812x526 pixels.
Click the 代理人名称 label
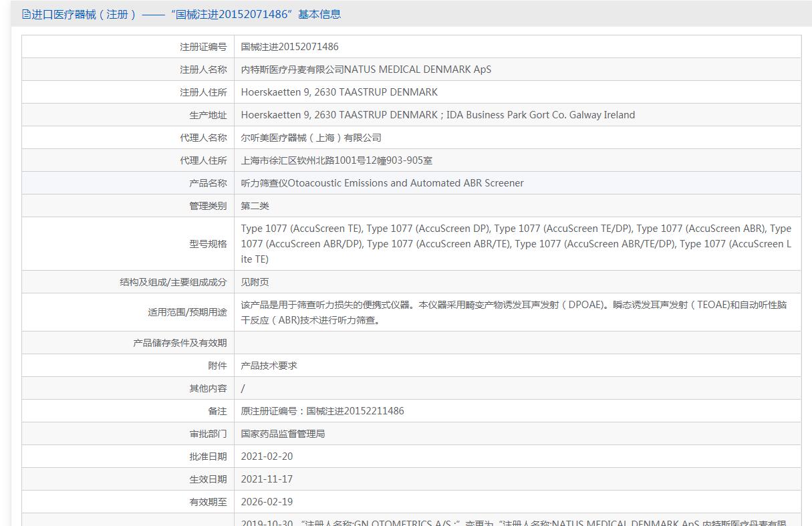(203, 138)
